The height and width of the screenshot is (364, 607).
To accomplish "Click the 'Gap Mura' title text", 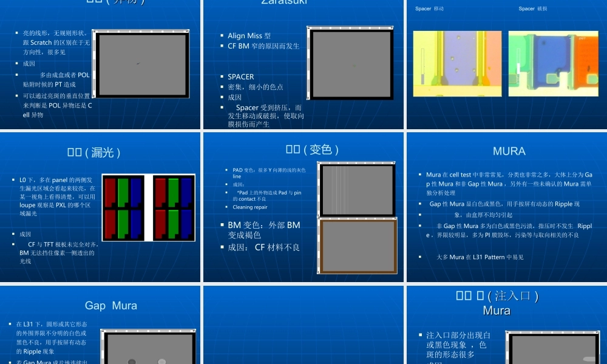I will [110, 306].
